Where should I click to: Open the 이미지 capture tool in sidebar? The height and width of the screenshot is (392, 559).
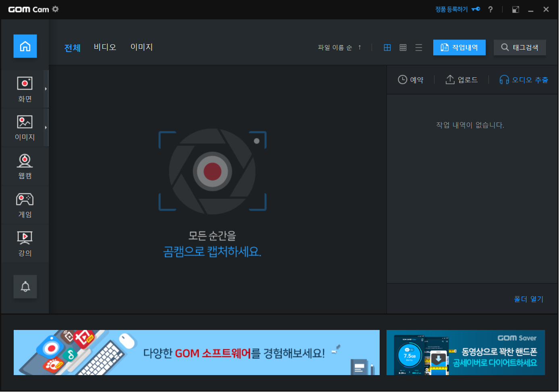pyautogui.click(x=25, y=128)
